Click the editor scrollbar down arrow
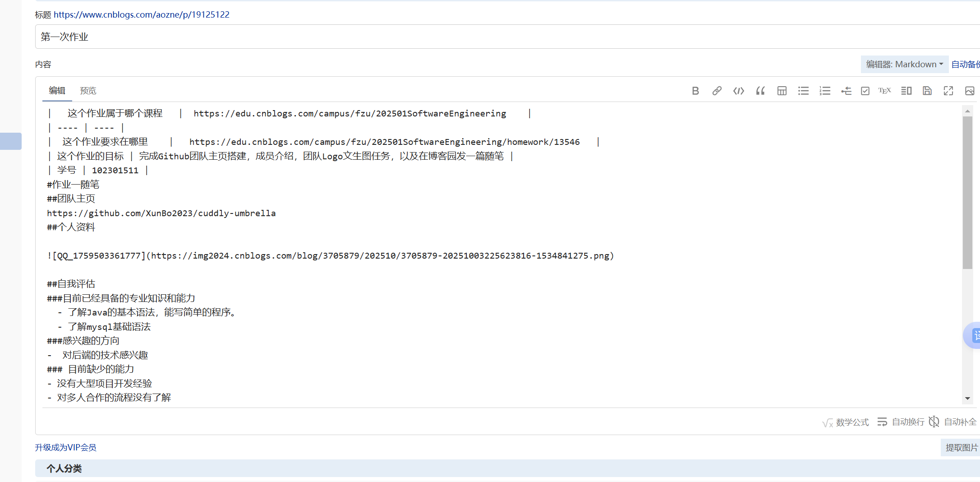 [x=967, y=399]
